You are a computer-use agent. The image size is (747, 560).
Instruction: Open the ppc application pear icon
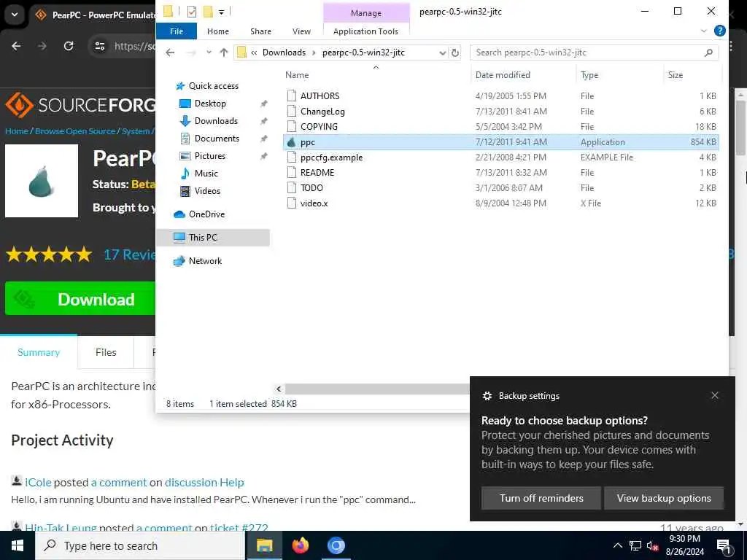pos(292,142)
